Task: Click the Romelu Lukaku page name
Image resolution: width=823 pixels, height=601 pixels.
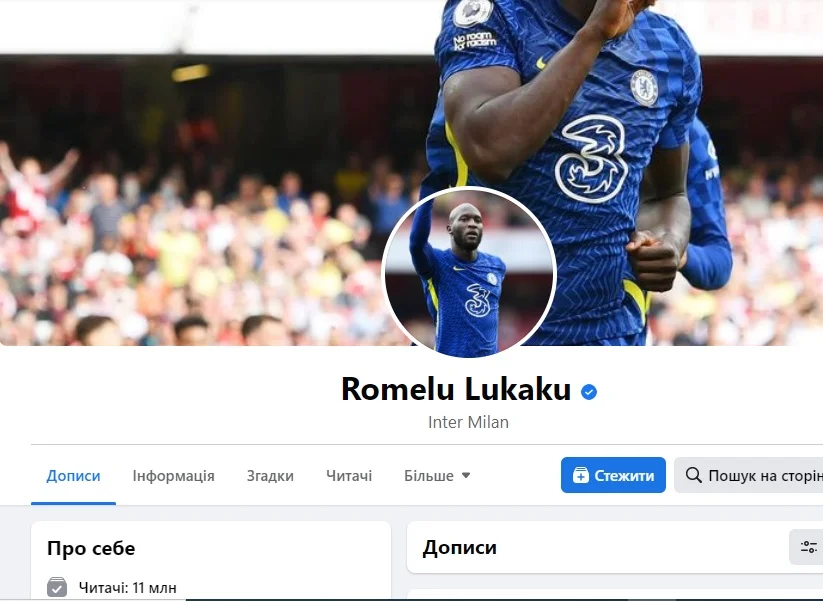Action: tap(456, 389)
